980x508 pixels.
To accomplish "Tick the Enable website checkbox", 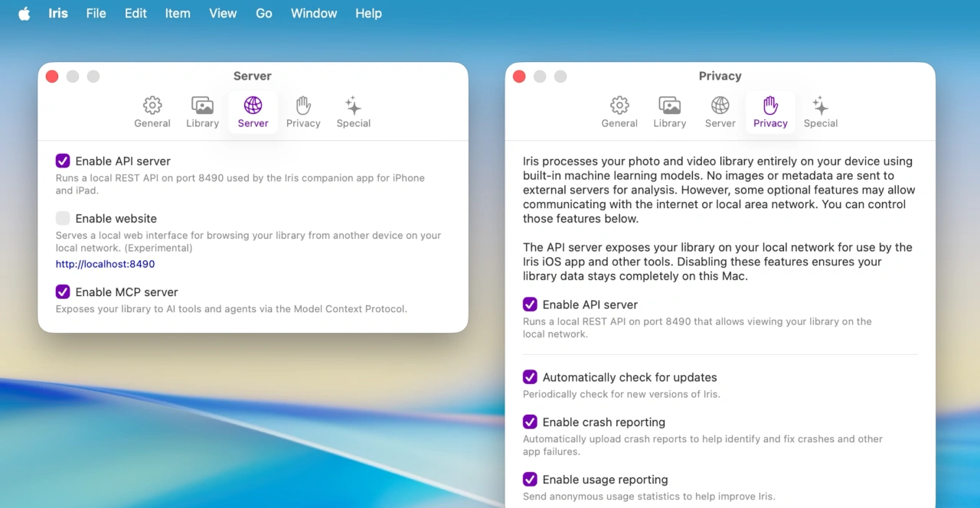I will click(x=63, y=218).
